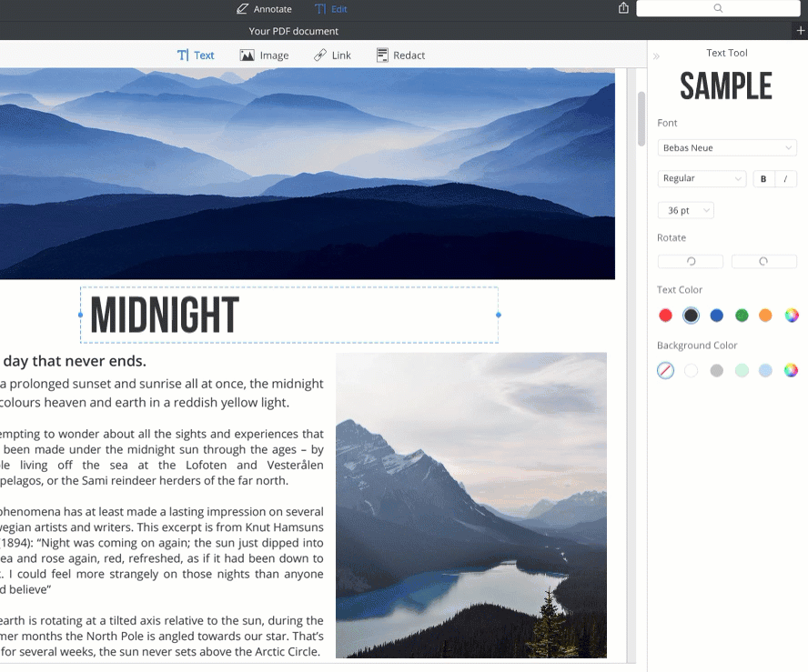Image resolution: width=808 pixels, height=672 pixels.
Task: Select no background color option
Action: pos(665,370)
